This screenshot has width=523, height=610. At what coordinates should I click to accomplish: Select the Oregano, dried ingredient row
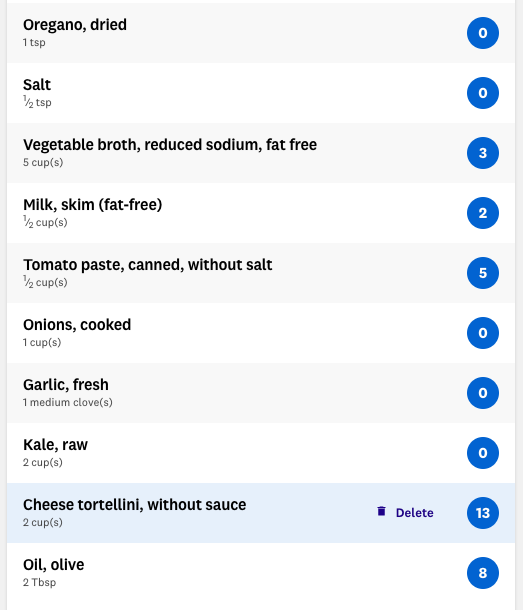pos(261,33)
